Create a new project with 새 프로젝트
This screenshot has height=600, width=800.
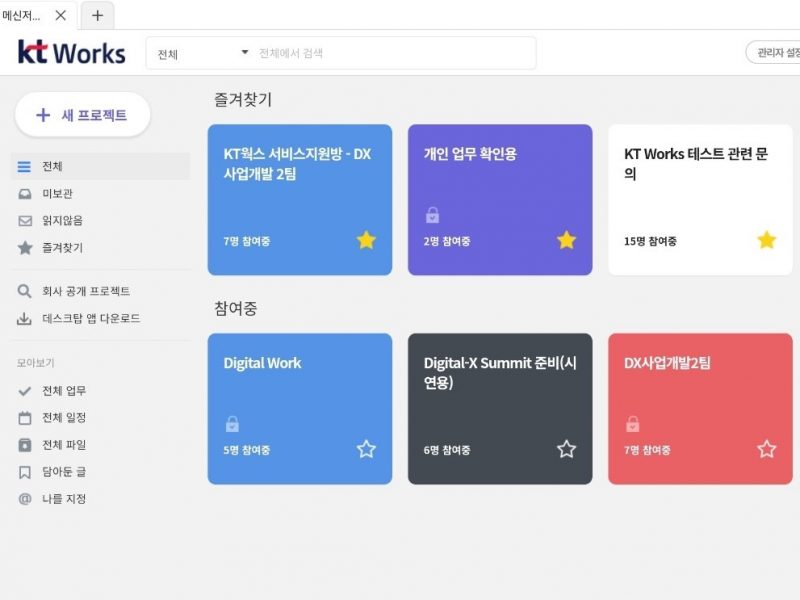click(x=83, y=115)
